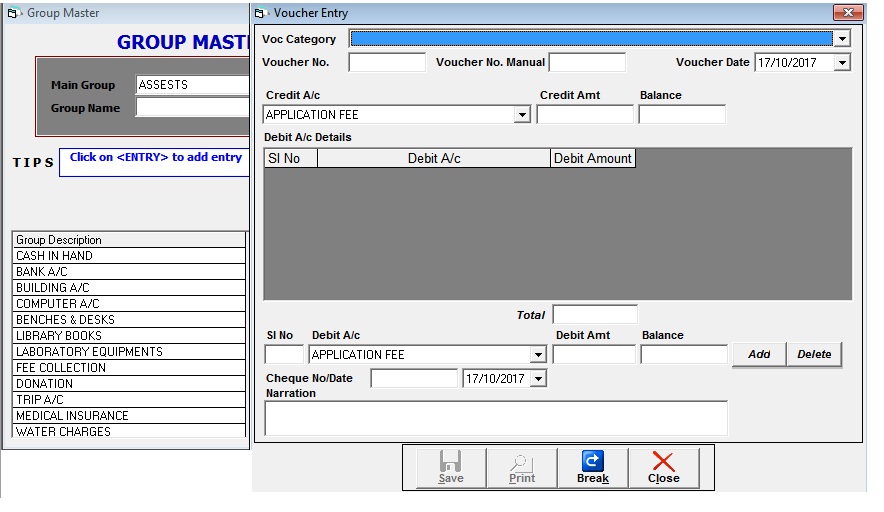Expand the Voc Category dropdown

pos(841,39)
